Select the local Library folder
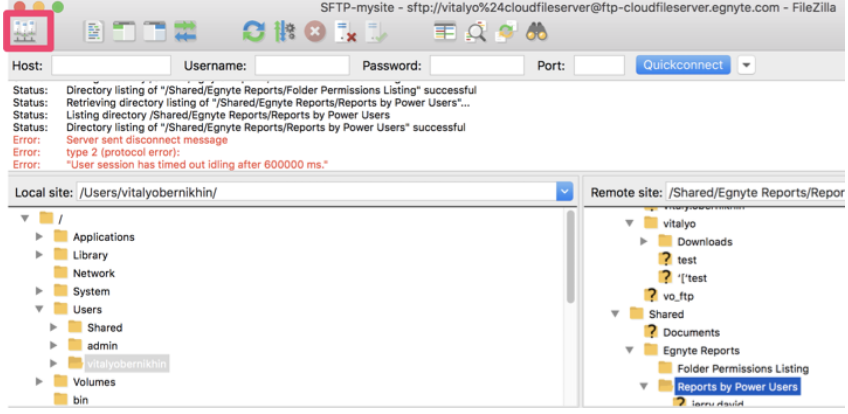 pyautogui.click(x=90, y=255)
